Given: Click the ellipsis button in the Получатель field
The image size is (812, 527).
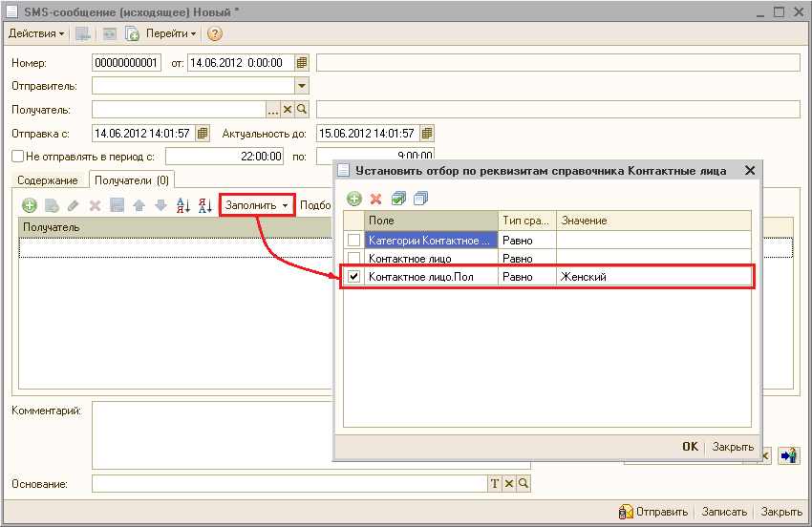Looking at the screenshot, I should 273,109.
